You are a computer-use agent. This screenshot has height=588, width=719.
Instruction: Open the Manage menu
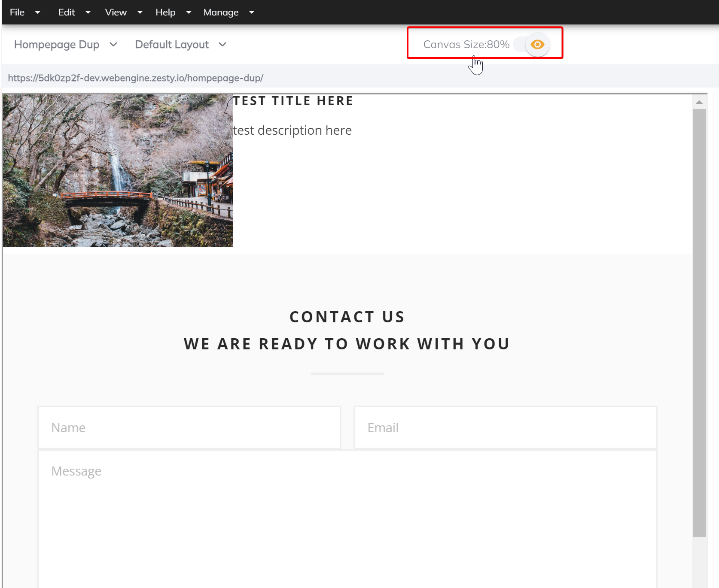point(221,12)
